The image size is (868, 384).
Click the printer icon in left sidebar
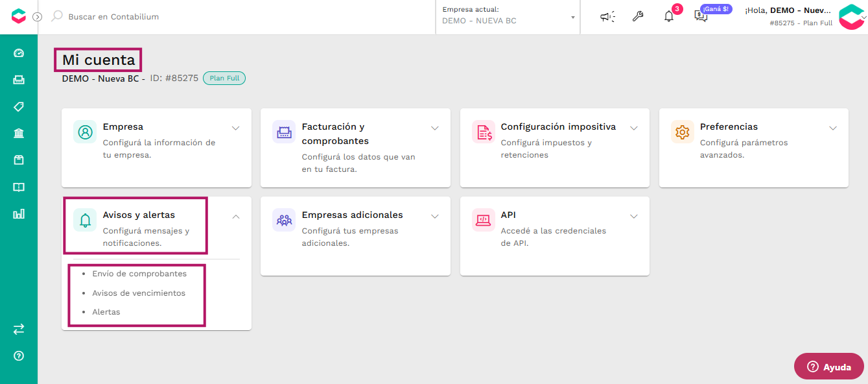pos(19,80)
